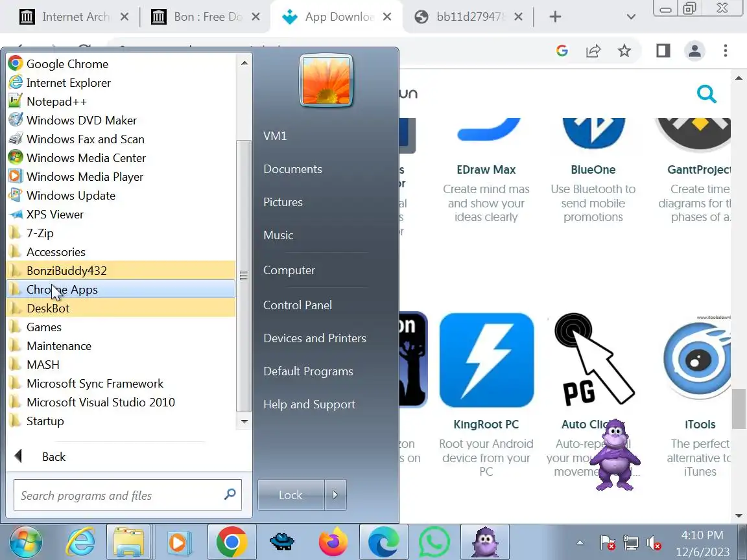Click the KingRoot PC app icon
Viewport: 747px width, 560px height.
486,360
